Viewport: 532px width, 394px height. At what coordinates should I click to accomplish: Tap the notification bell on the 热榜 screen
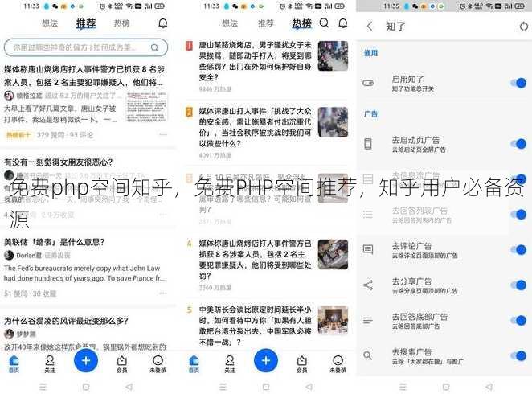(343, 23)
